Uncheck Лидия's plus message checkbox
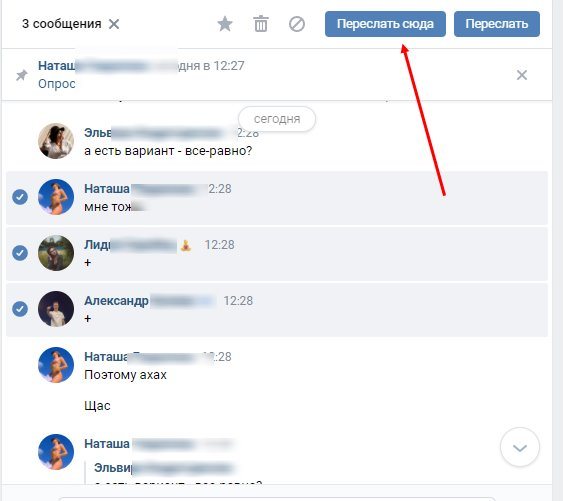The height and width of the screenshot is (501, 563). [x=20, y=253]
